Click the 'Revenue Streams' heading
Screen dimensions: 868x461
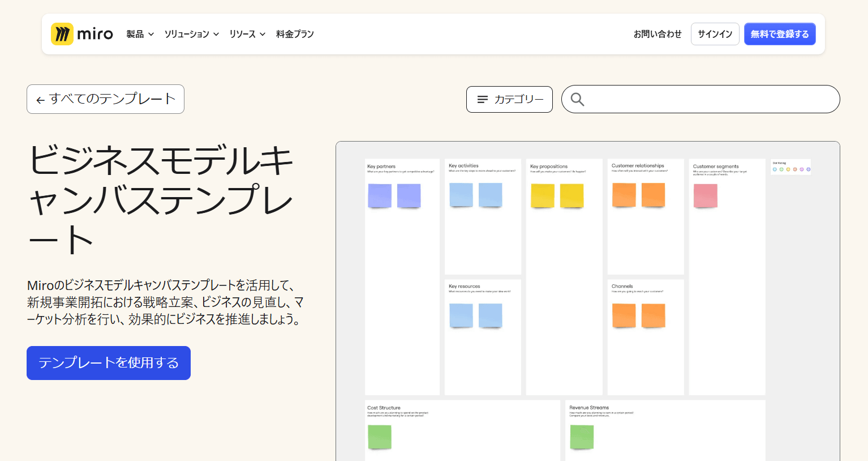589,408
